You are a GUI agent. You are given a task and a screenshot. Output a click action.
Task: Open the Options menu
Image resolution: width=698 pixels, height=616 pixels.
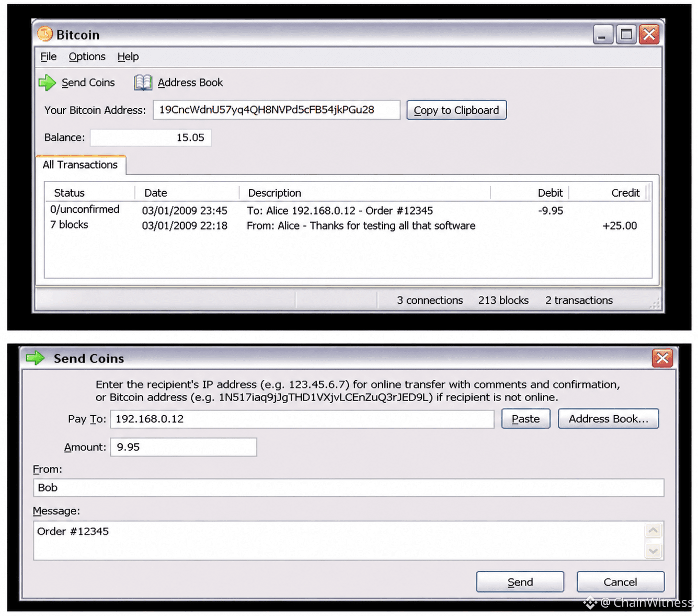87,56
